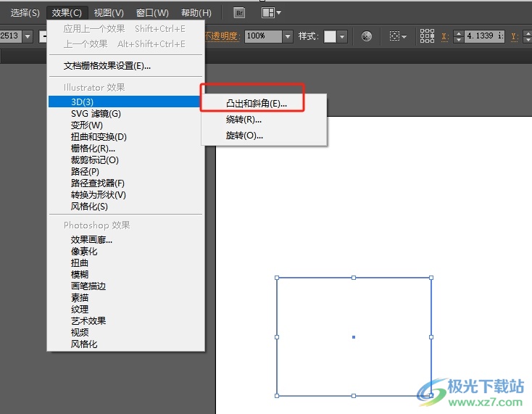Expand the dropdown next to 2513 field
The width and height of the screenshot is (532, 414).
[x=28, y=36]
